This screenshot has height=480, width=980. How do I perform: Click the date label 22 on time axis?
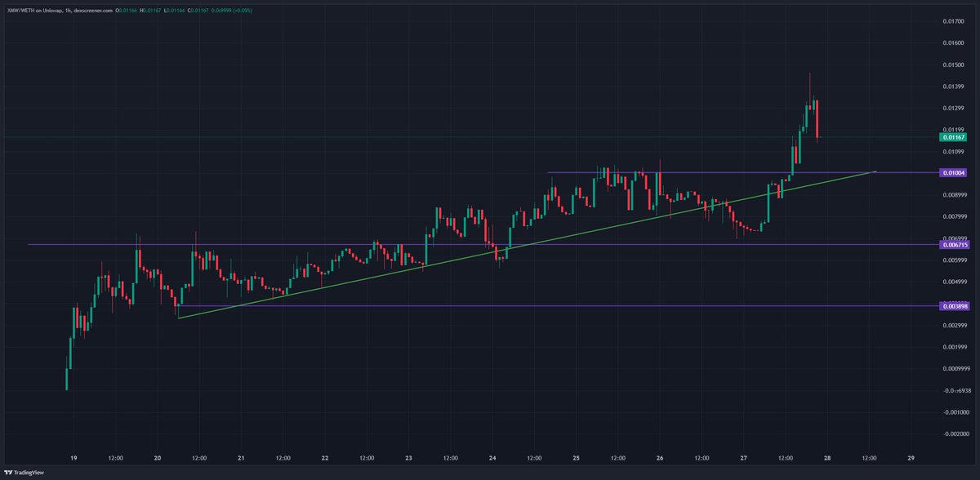pyautogui.click(x=325, y=458)
